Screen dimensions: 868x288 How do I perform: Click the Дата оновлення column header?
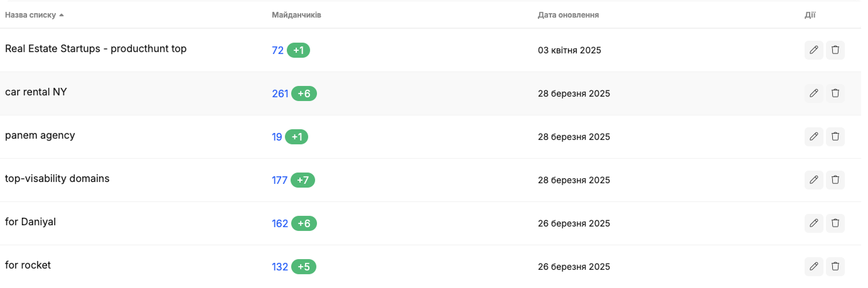click(568, 14)
